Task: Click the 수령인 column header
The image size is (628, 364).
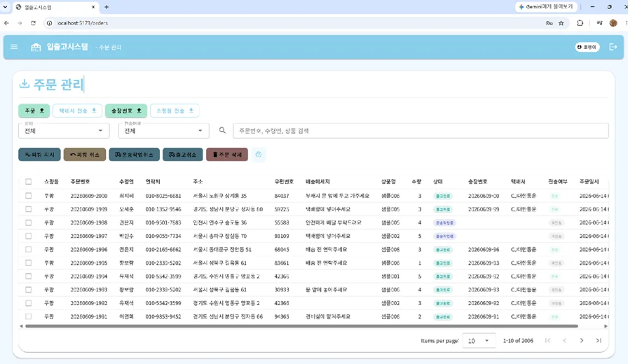Action: pyautogui.click(x=126, y=181)
